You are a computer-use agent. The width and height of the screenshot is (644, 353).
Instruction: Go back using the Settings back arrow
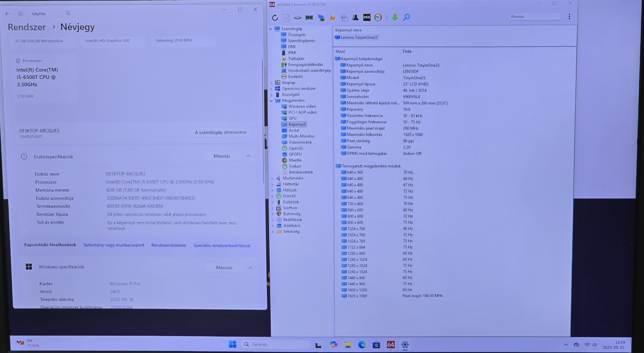pyautogui.click(x=7, y=14)
